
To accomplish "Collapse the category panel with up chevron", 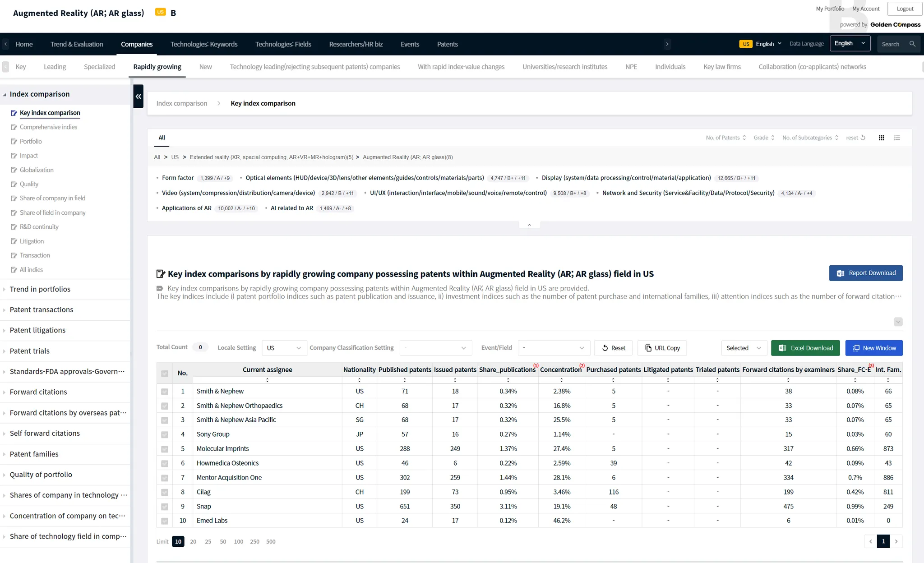I will coord(529,225).
